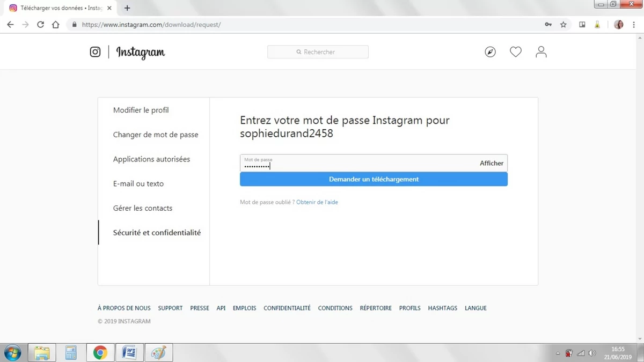Open the profile person icon
This screenshot has height=362, width=644.
(x=541, y=52)
